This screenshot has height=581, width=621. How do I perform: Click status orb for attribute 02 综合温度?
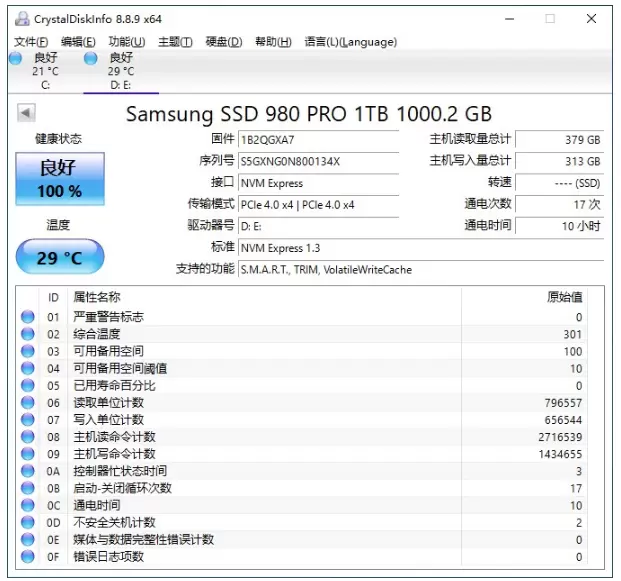[28, 334]
